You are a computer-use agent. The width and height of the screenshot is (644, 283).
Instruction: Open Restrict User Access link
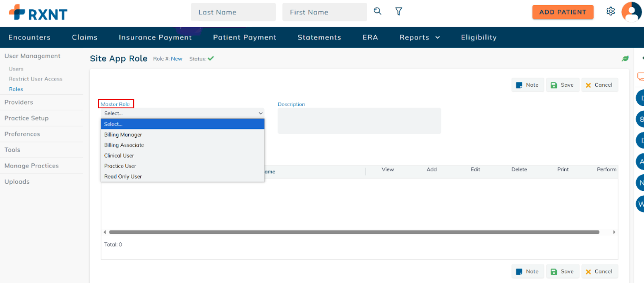click(x=36, y=79)
